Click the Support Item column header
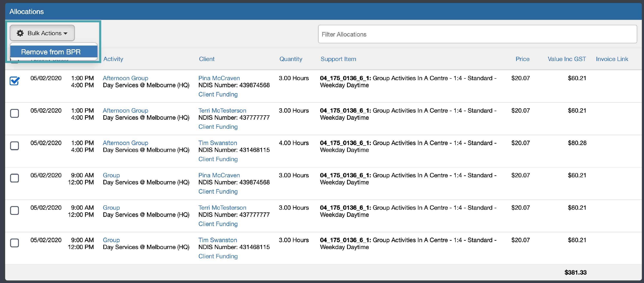This screenshot has width=644, height=283. [338, 59]
